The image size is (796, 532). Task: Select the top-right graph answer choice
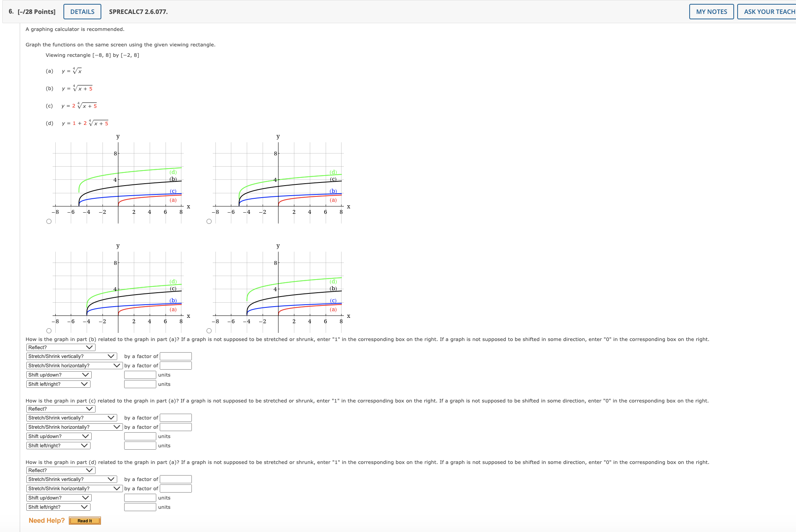pyautogui.click(x=208, y=220)
